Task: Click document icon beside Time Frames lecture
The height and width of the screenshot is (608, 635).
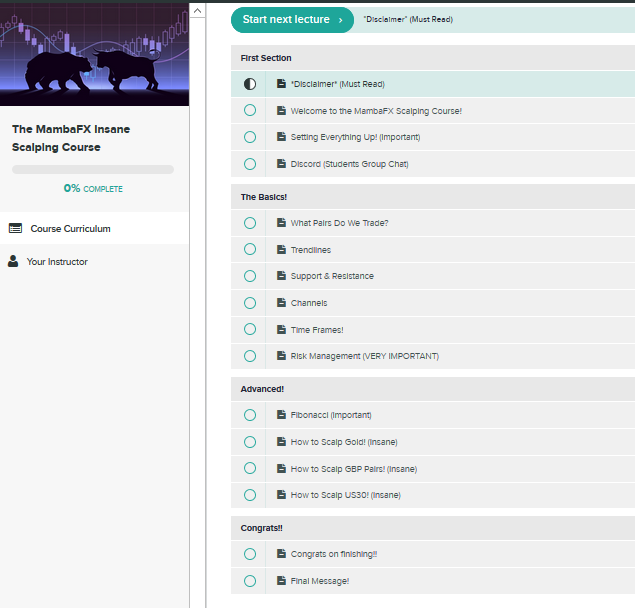Action: pyautogui.click(x=282, y=330)
